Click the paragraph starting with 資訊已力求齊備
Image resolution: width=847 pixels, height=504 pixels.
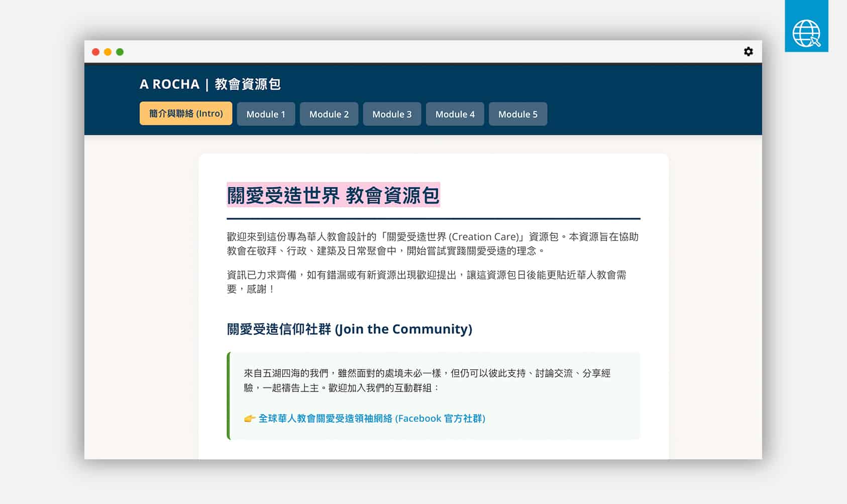pyautogui.click(x=427, y=282)
